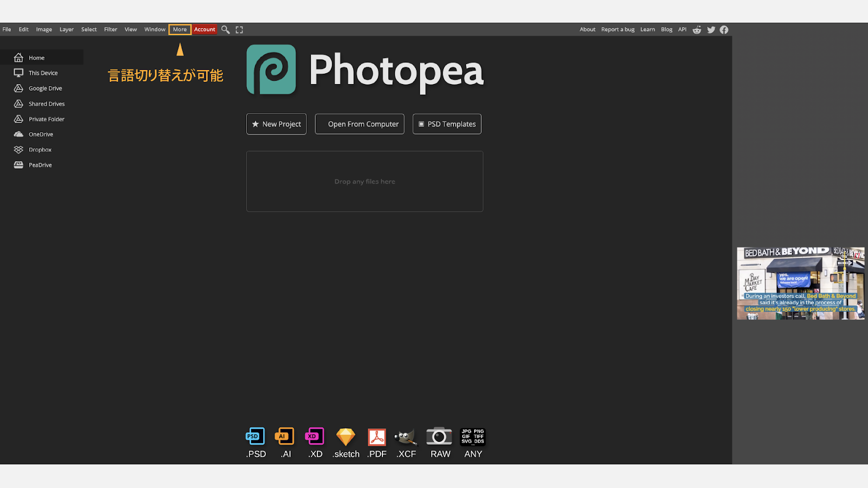868x488 pixels.
Task: Create a New Project
Action: [x=276, y=124]
